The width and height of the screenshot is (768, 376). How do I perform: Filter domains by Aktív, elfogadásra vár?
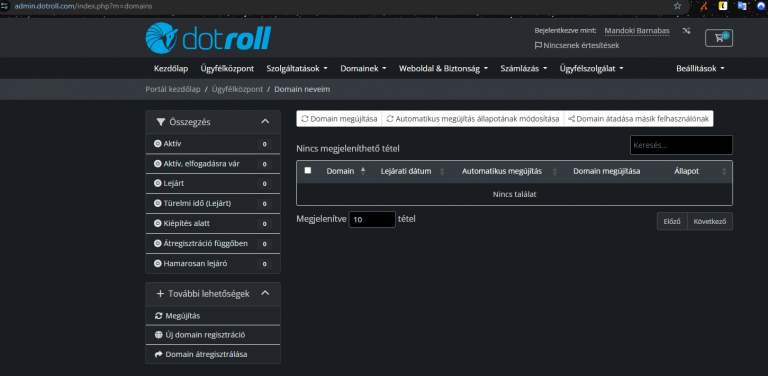213,164
